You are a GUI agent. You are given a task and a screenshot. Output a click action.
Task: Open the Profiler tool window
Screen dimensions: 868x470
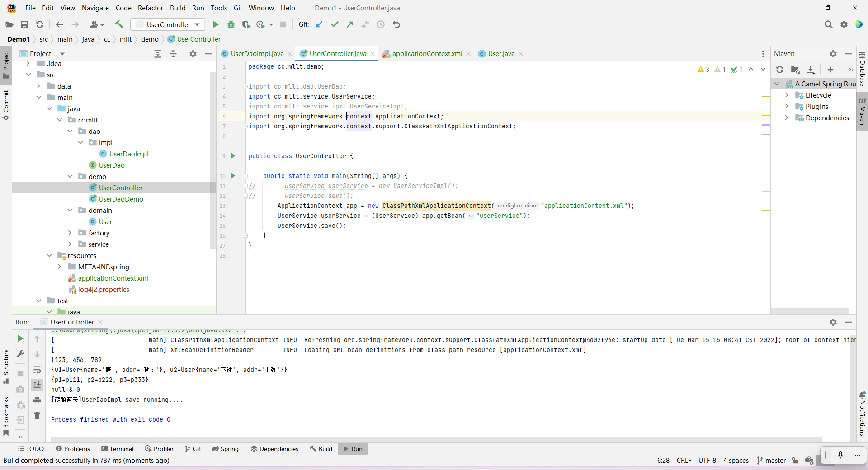[x=159, y=449]
